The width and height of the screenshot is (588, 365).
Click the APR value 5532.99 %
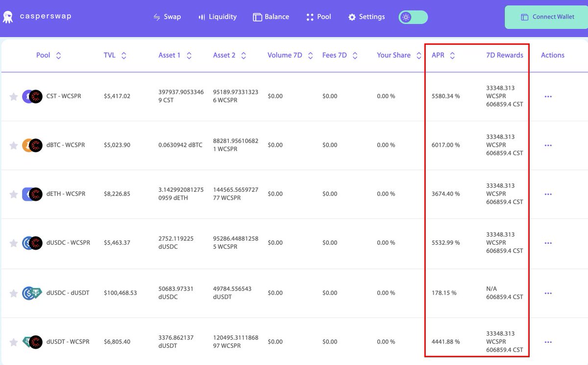[x=446, y=242]
